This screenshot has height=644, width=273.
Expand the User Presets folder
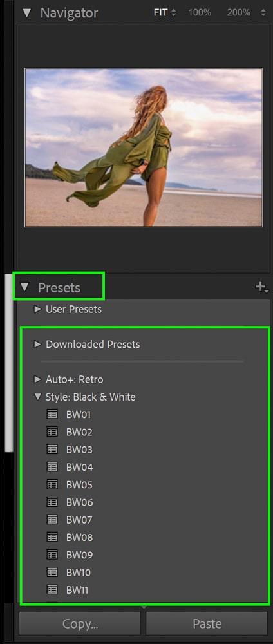click(38, 309)
